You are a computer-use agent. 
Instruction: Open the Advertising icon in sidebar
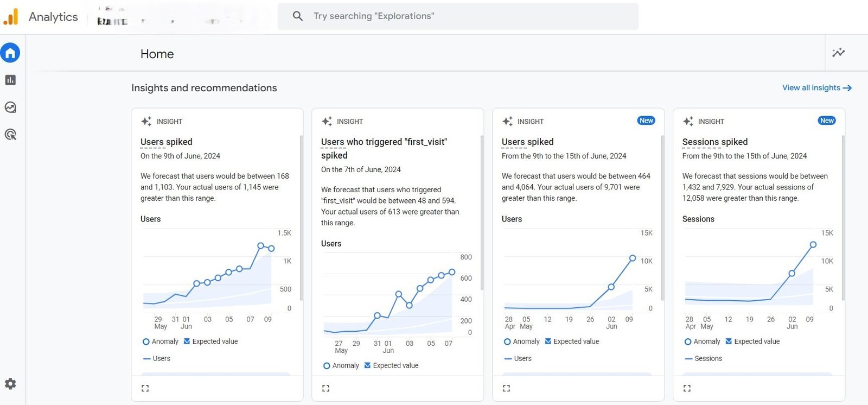coord(10,135)
